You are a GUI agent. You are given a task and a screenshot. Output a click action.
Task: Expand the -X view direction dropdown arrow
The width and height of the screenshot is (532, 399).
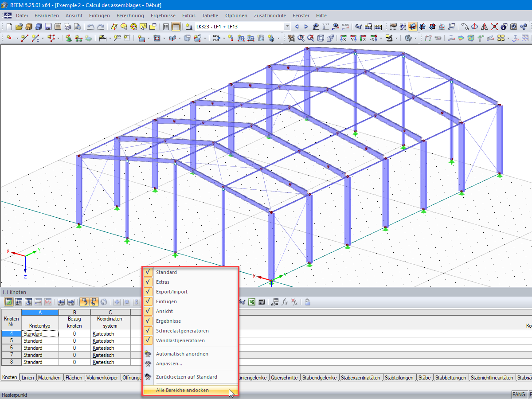[x=381, y=38]
